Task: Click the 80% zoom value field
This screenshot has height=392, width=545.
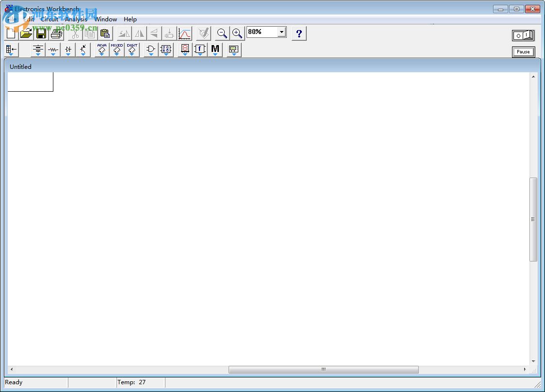Action: (x=263, y=33)
